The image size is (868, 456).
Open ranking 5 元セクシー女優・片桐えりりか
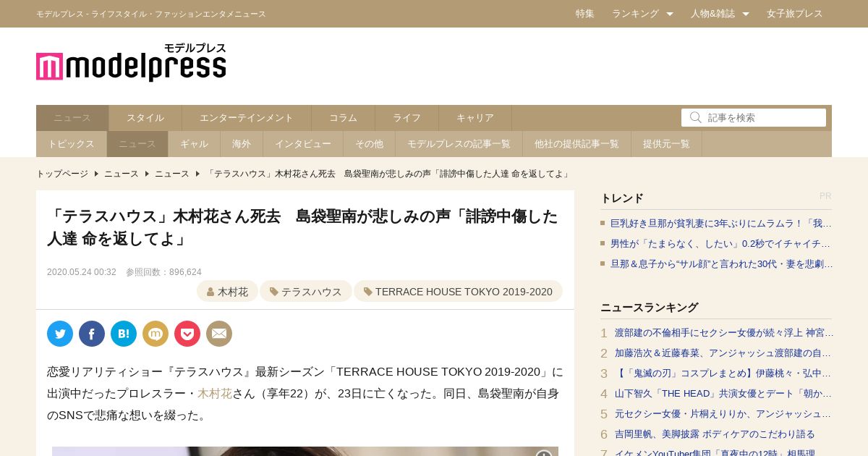(x=723, y=414)
